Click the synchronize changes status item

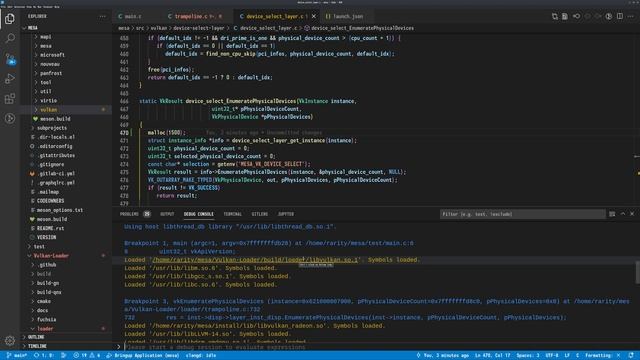coord(43,356)
